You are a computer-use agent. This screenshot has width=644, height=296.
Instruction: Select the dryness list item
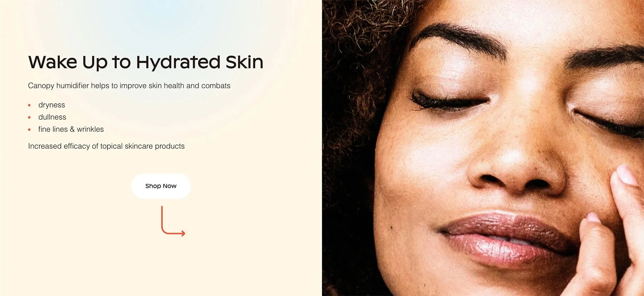coord(52,105)
